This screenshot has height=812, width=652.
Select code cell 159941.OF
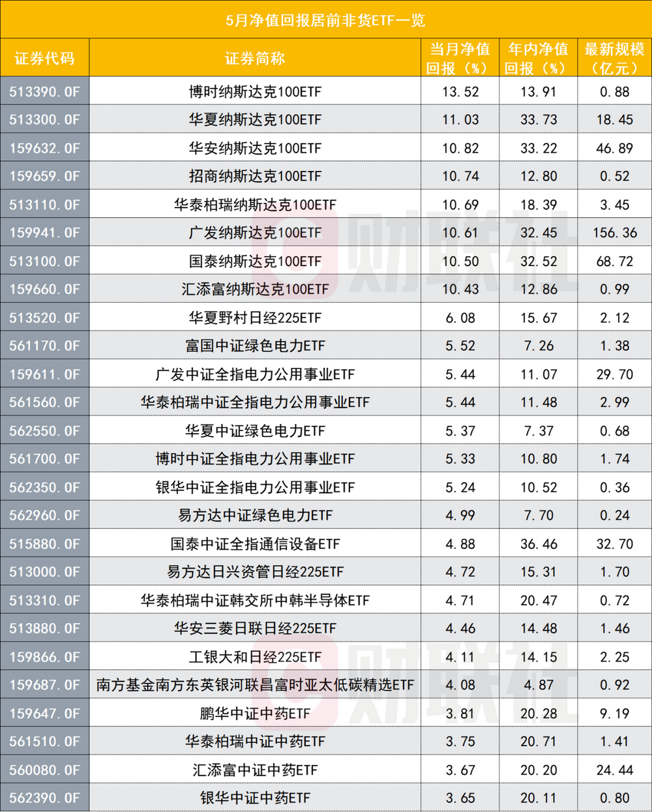coord(44,233)
